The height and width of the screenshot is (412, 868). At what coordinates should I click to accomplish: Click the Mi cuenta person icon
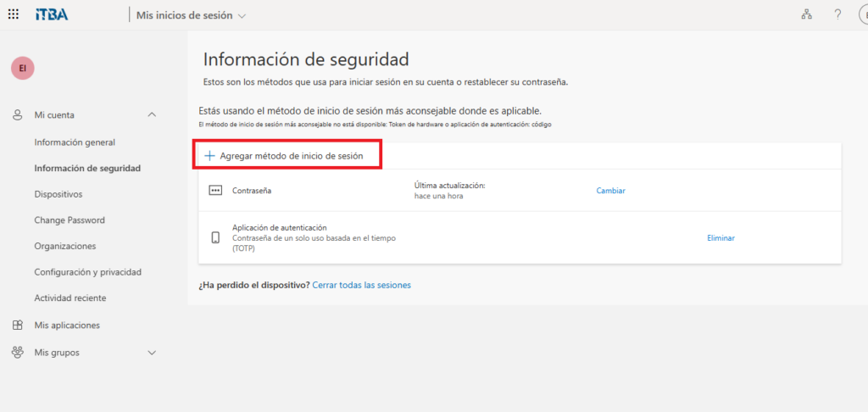pos(17,114)
